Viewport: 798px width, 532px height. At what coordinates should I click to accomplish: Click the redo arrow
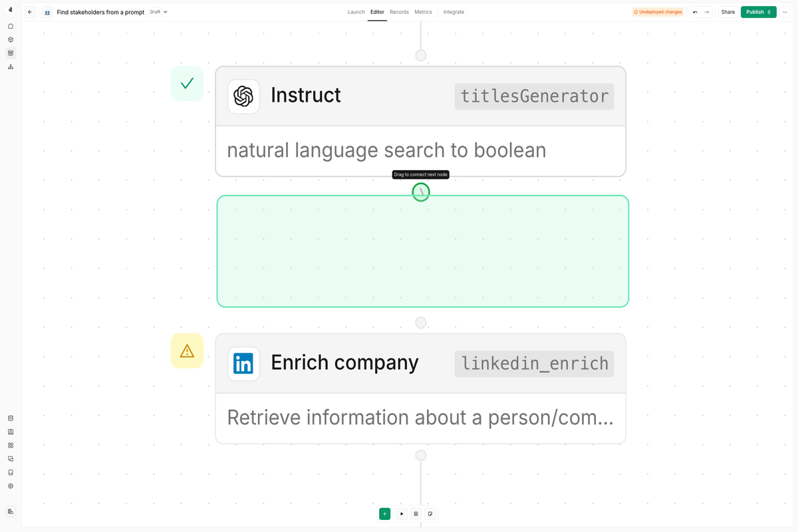click(707, 12)
